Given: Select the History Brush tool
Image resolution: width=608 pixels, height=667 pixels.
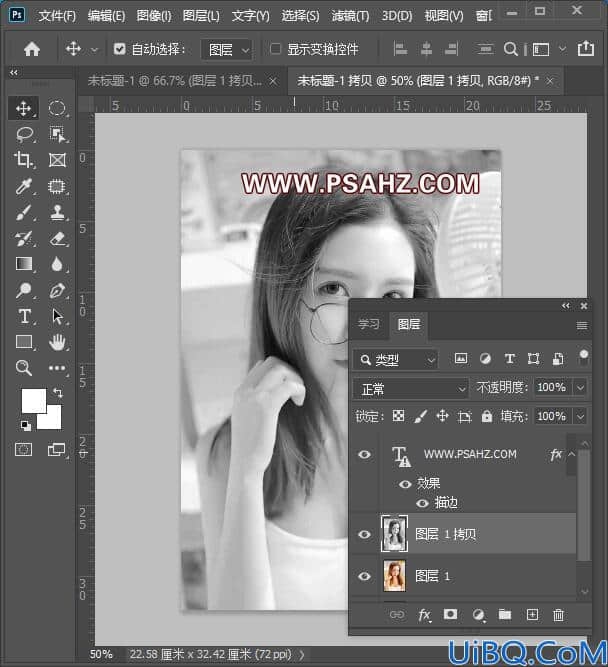Looking at the screenshot, I should pos(23,239).
